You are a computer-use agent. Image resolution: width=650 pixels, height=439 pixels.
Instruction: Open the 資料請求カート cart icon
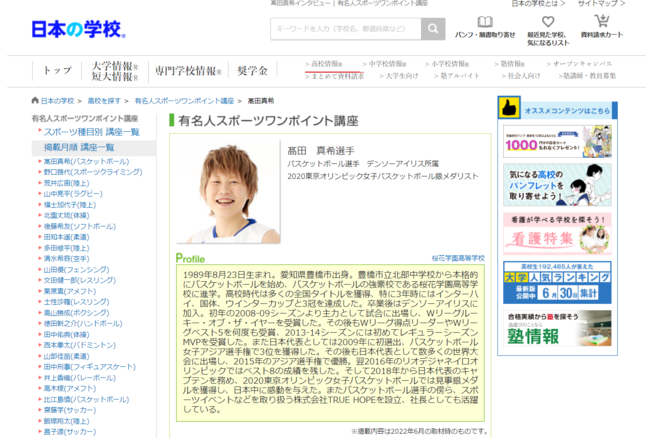pos(601,21)
